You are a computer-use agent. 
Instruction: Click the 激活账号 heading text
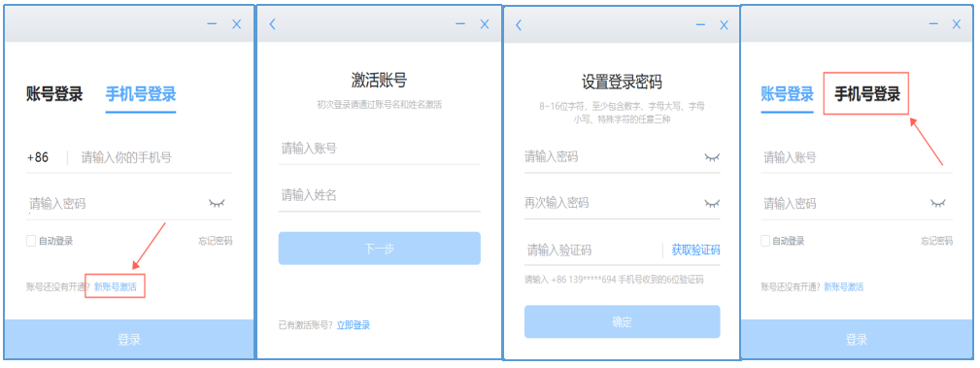coord(380,80)
